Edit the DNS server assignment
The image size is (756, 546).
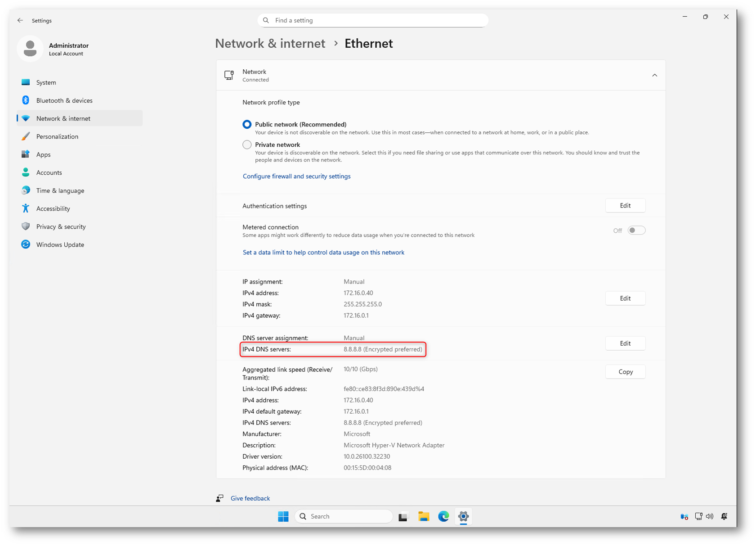pyautogui.click(x=625, y=343)
